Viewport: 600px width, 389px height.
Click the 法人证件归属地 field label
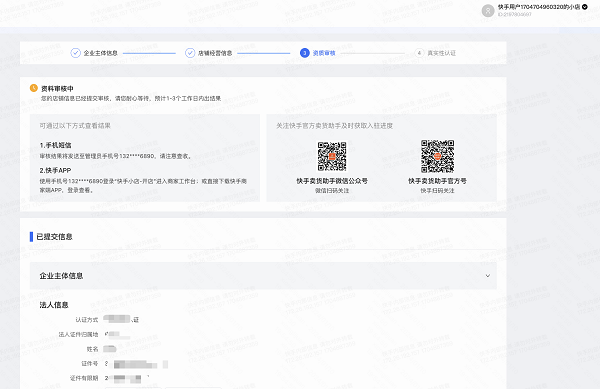tap(78, 334)
